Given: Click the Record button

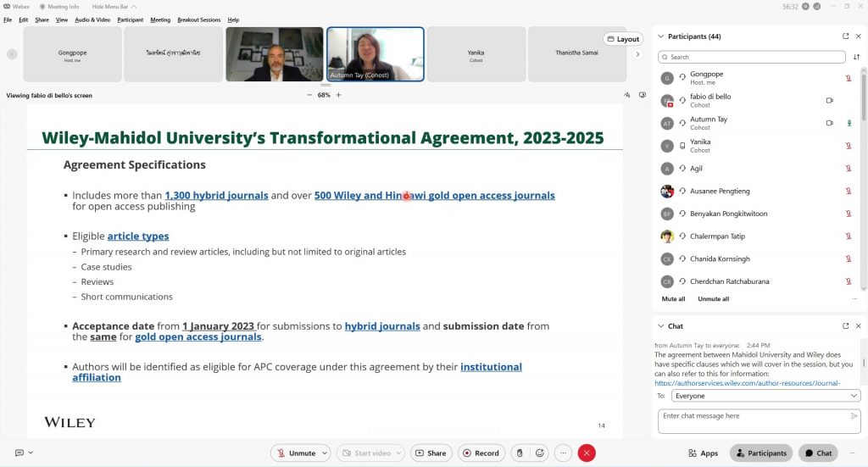Looking at the screenshot, I should pyautogui.click(x=481, y=453).
